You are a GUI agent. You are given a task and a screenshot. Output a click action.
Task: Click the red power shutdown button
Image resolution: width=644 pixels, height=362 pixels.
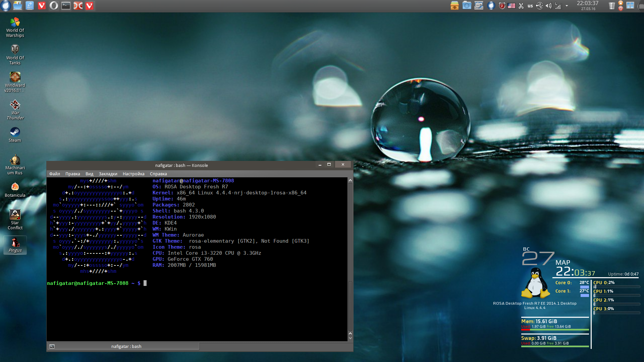pos(621,8)
